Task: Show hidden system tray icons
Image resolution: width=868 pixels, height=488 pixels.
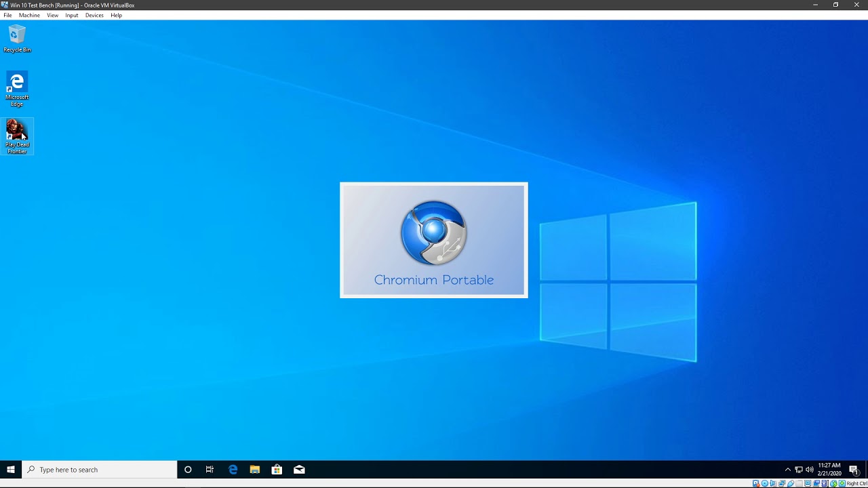Action: click(787, 470)
